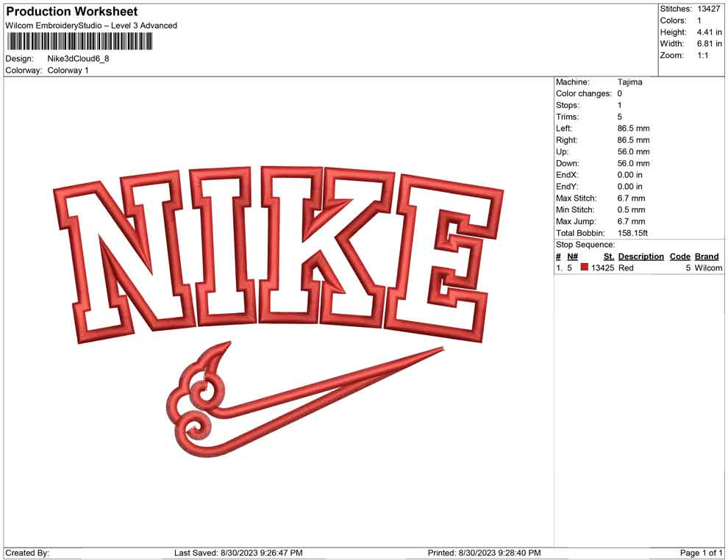
Task: Click 'Wilcom EmbroideryStudio – Level 3 Advanced' text
Action: (91, 26)
